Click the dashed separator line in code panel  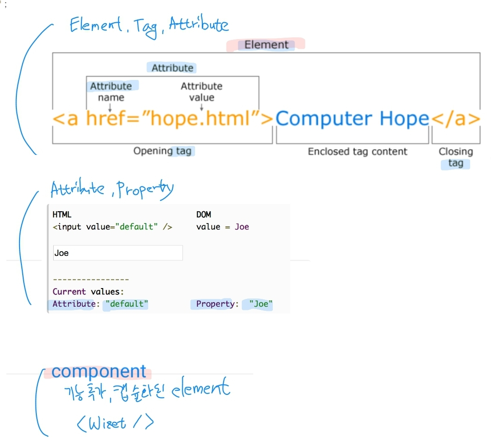pos(90,279)
